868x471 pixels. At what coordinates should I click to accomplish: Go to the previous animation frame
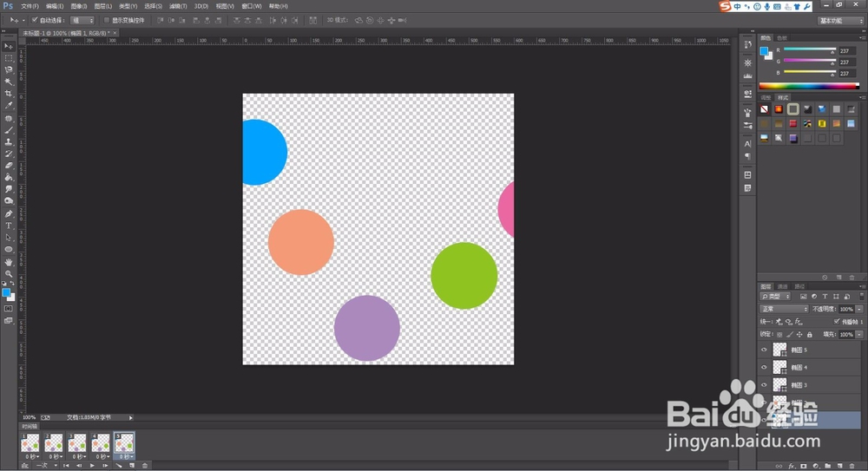click(79, 466)
